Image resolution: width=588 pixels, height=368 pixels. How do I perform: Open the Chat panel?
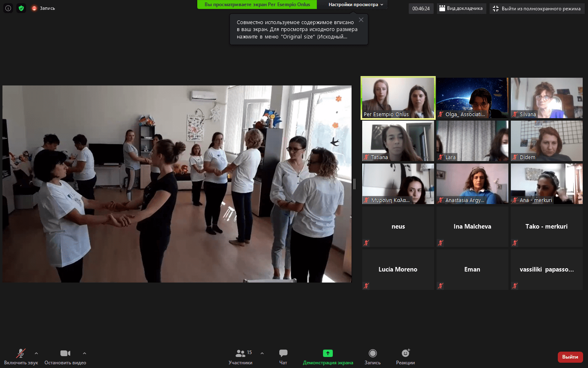[283, 356]
